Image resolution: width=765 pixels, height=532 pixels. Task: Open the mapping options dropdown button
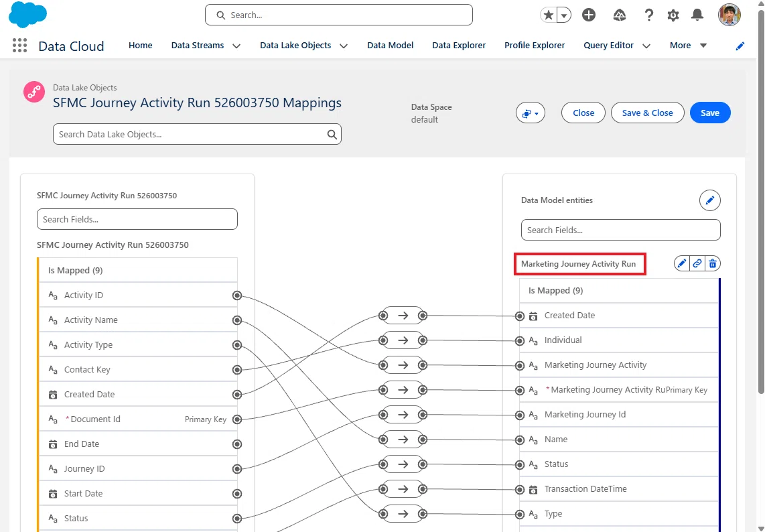[x=531, y=113]
